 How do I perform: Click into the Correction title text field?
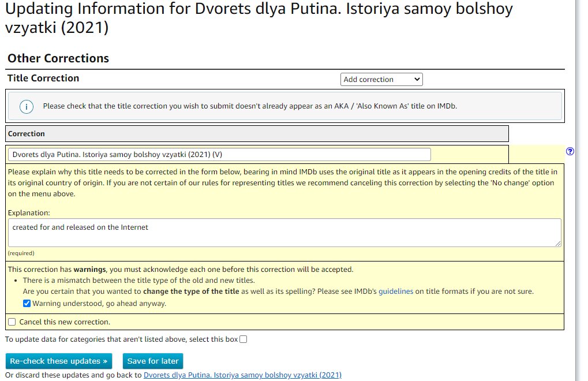pyautogui.click(x=219, y=155)
